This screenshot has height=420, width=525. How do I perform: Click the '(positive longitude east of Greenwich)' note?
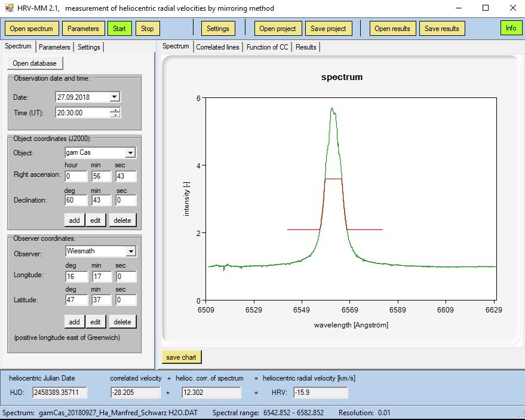coord(67,338)
